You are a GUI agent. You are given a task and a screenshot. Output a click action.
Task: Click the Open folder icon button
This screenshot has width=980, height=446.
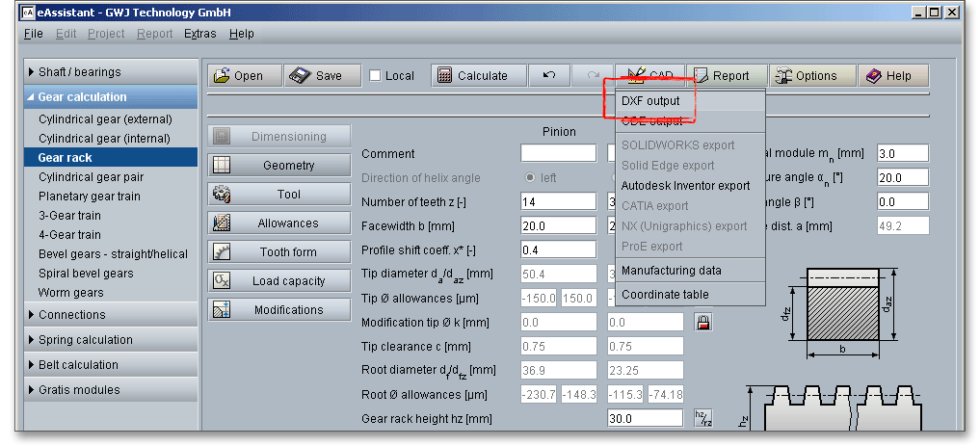(238, 76)
